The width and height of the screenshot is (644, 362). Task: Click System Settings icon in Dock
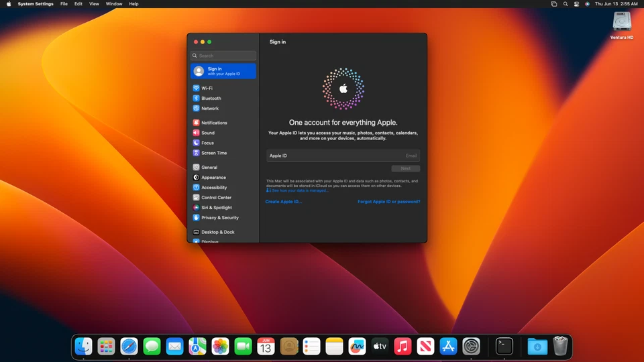pyautogui.click(x=471, y=347)
